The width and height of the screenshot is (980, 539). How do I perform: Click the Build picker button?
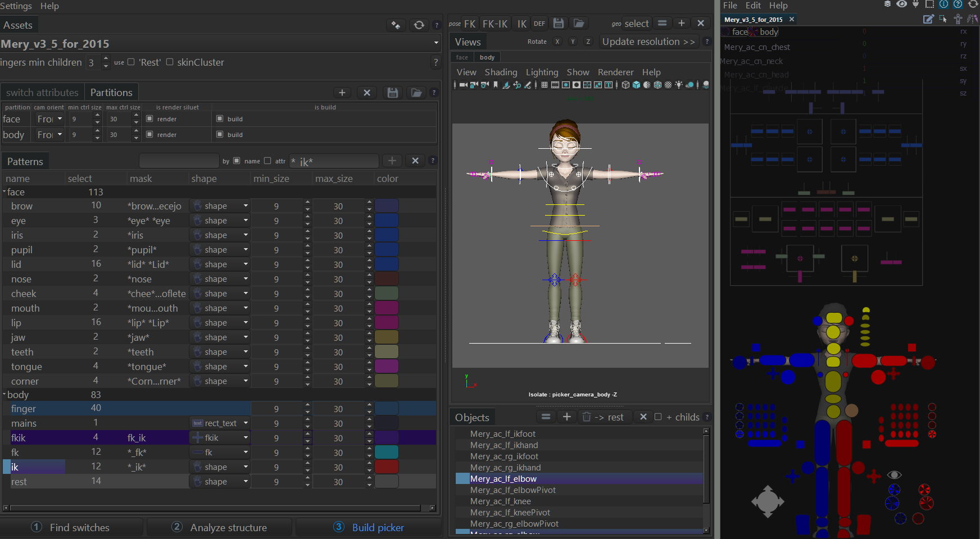click(x=369, y=527)
